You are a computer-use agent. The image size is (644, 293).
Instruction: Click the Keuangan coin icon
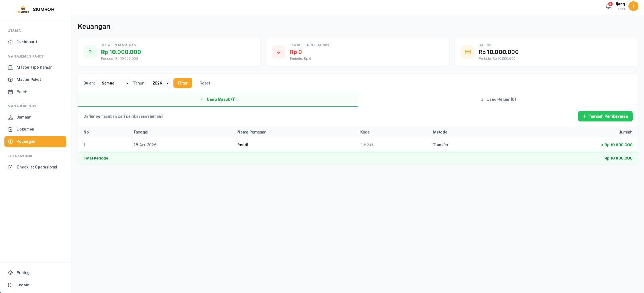tap(10, 142)
